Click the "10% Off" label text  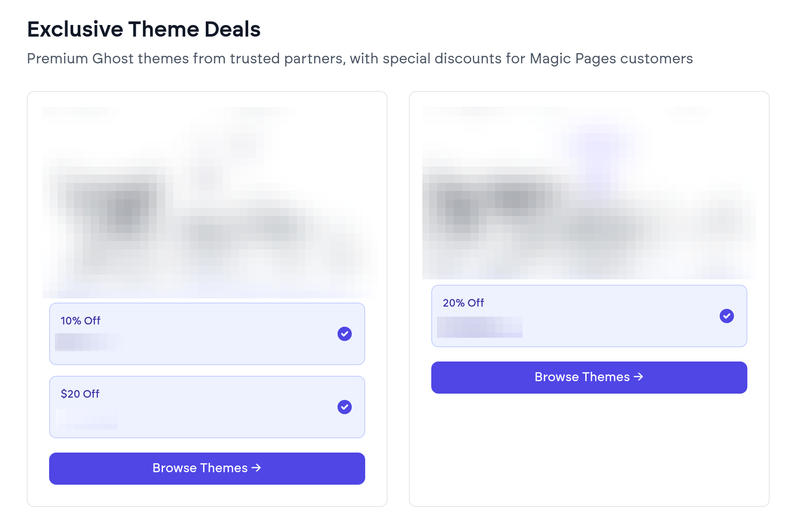point(80,321)
